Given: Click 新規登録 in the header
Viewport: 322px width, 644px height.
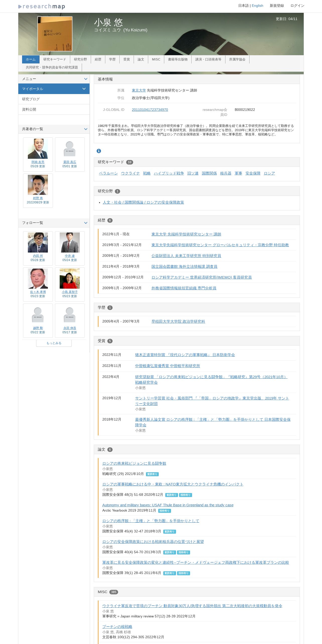Looking at the screenshot, I should tap(277, 6).
